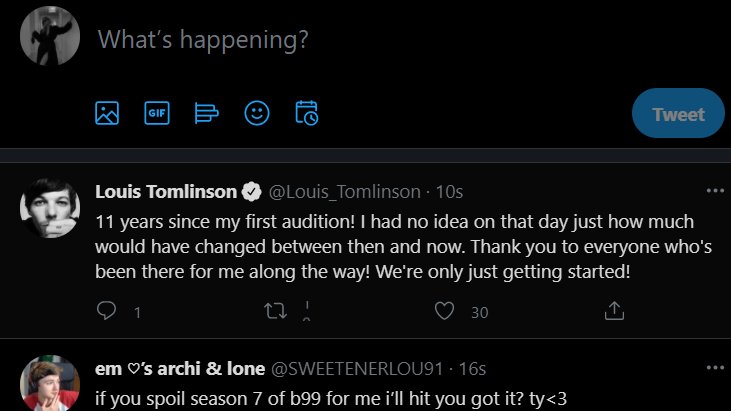The height and width of the screenshot is (411, 731).
Task: Like Louis Tomlinson's tweet
Action: tap(445, 312)
